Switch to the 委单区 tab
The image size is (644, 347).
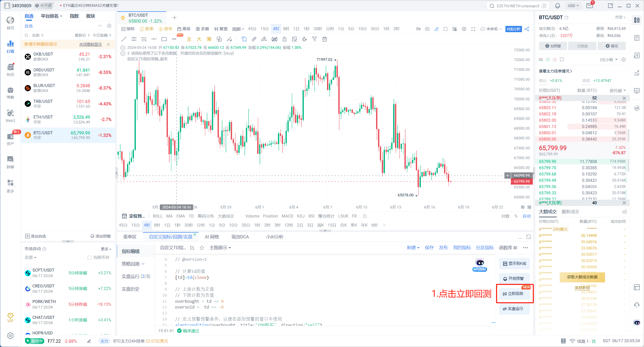coord(130,237)
